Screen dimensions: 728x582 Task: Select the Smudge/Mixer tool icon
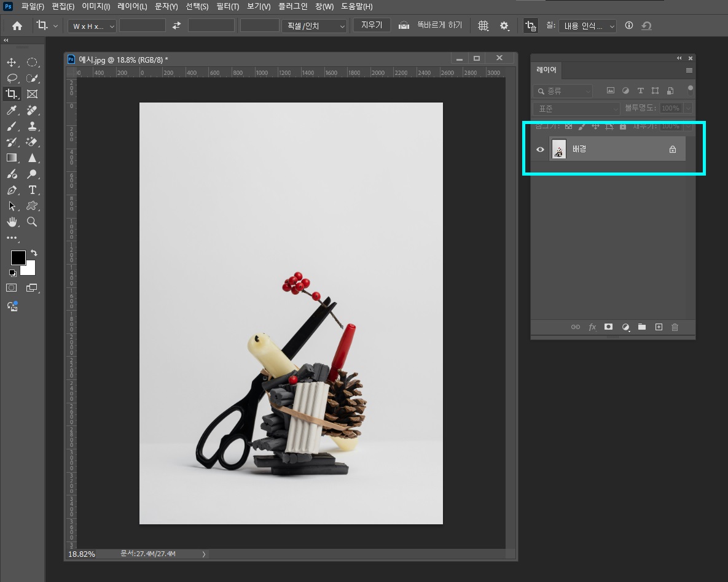(12, 174)
